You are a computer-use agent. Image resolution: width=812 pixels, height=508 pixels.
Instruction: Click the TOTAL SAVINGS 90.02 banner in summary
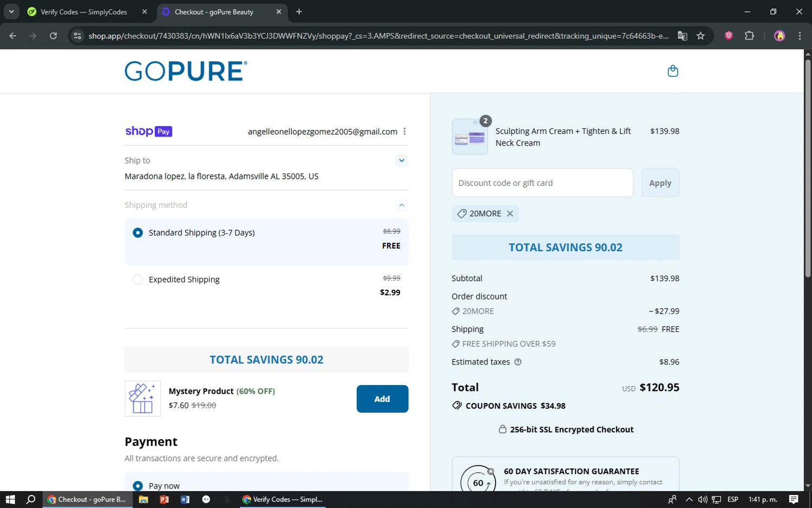point(566,248)
